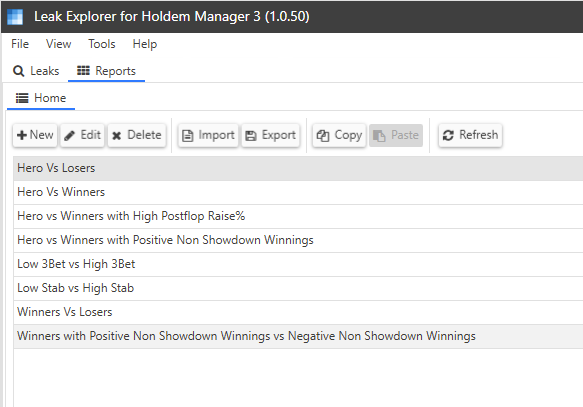Screen dimensions: 583x407
Task: Select the Winners Vs Losers report
Action: click(298, 312)
